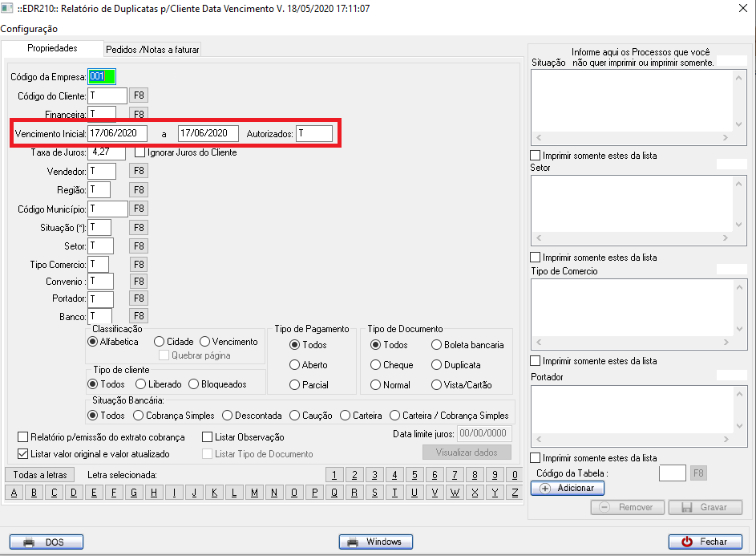Open F8 lookup next to Vendedor
This screenshot has height=556, width=756.
pyautogui.click(x=139, y=171)
